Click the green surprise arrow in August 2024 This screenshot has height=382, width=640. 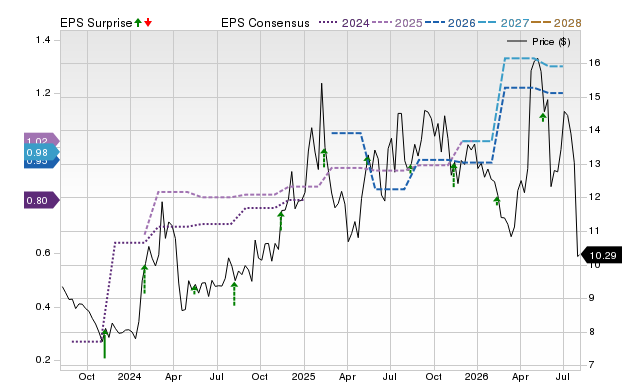[234, 294]
